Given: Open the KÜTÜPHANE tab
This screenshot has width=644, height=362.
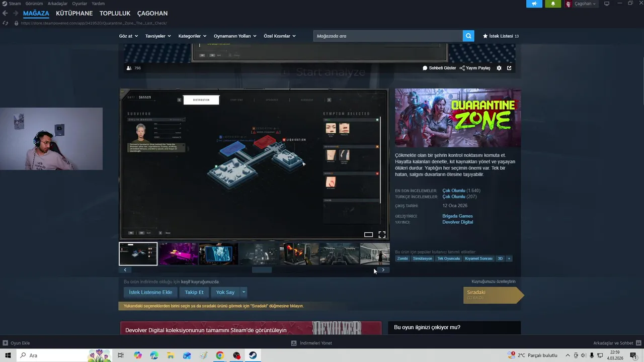Looking at the screenshot, I should point(74,13).
